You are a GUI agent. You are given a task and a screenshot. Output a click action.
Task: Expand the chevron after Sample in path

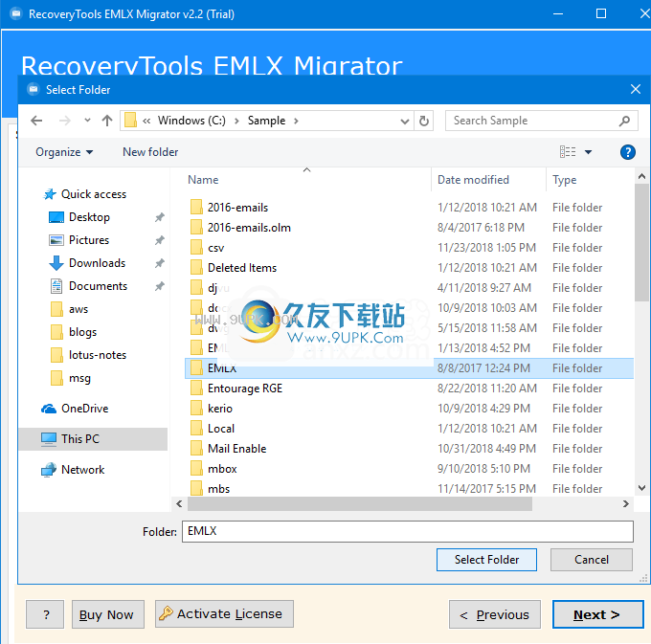click(x=296, y=122)
